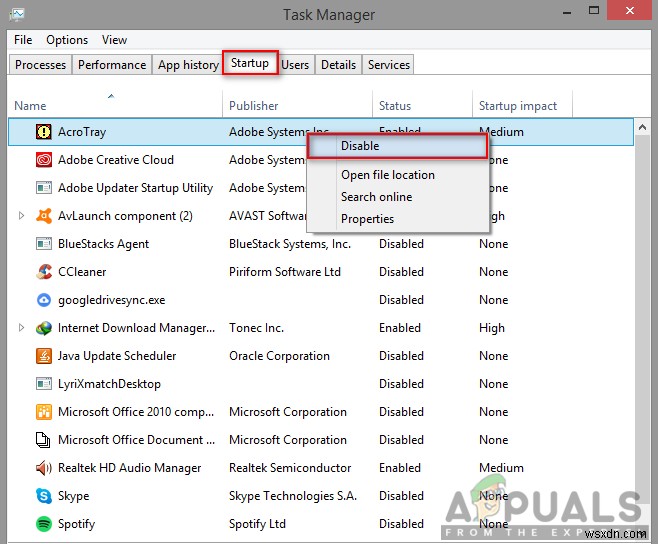Click the Tonec Inc. publisher cell
The height and width of the screenshot is (544, 658).
click(x=256, y=328)
